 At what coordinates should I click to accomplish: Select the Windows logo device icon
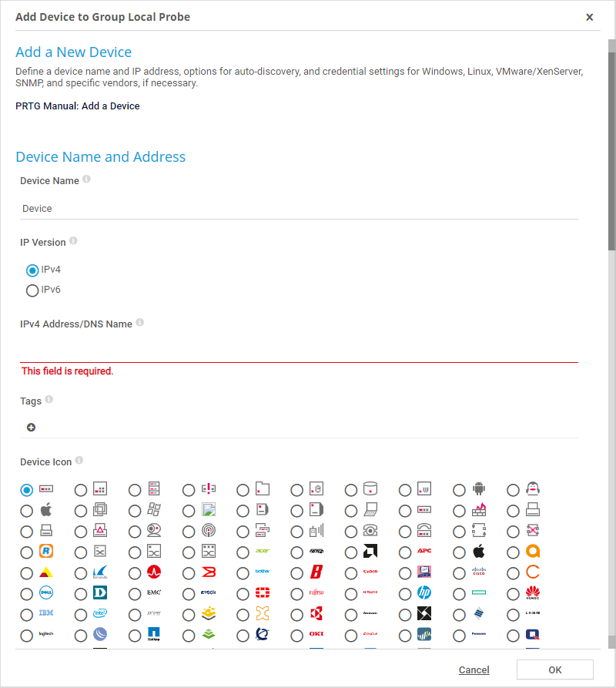click(x=135, y=510)
